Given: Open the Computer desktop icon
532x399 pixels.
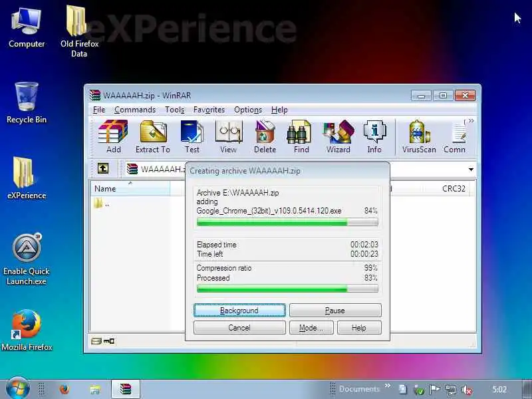Looking at the screenshot, I should 27,28.
